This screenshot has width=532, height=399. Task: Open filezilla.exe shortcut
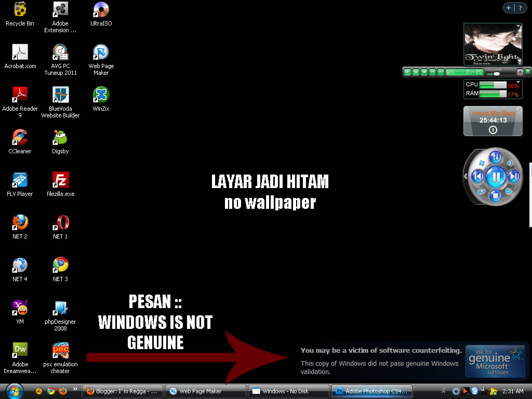coord(60,184)
